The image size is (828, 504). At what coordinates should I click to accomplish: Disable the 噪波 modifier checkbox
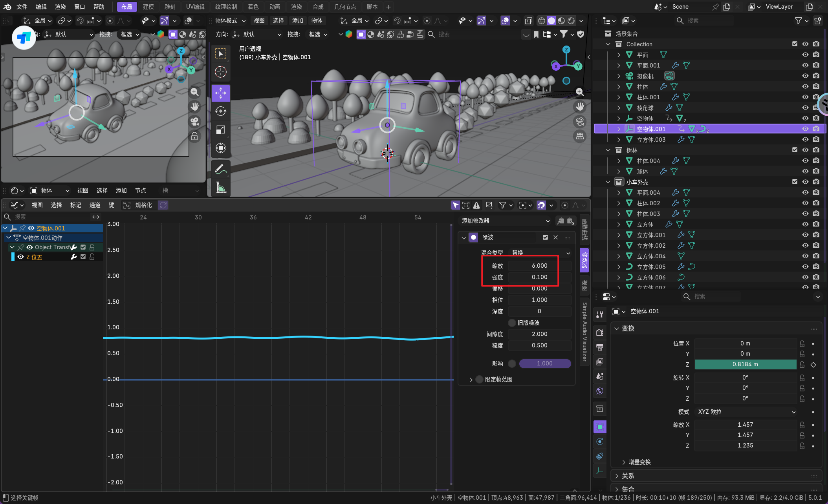[x=545, y=237]
